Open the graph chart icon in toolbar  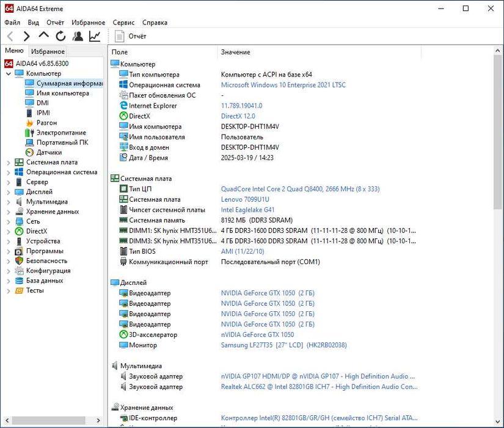point(95,37)
